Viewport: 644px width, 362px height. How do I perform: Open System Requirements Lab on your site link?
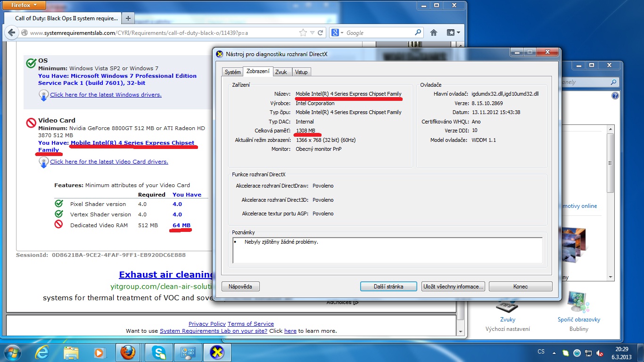pos(214,331)
